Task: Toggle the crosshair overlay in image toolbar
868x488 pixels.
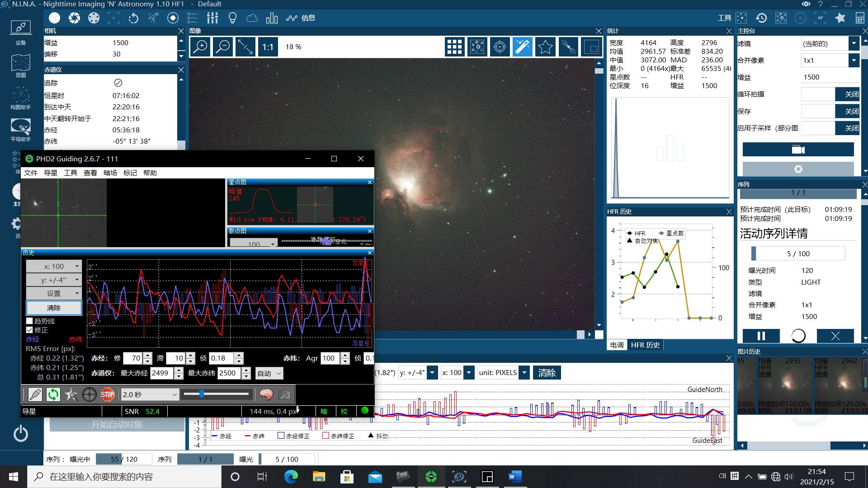Action: 500,47
